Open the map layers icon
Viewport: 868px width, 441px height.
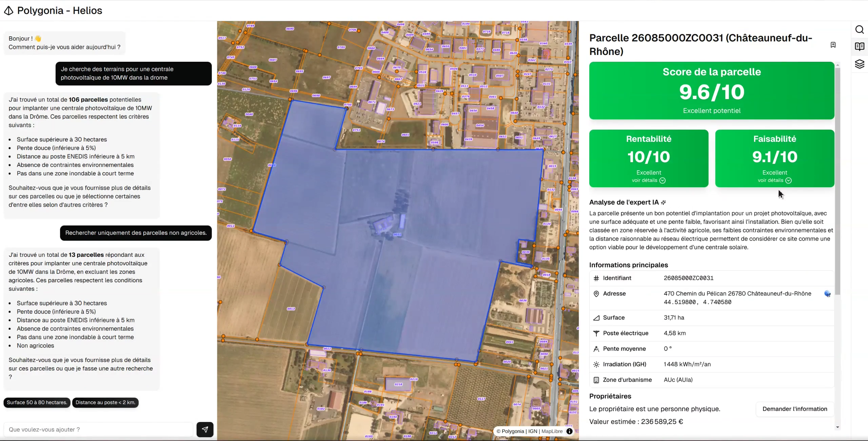point(860,64)
